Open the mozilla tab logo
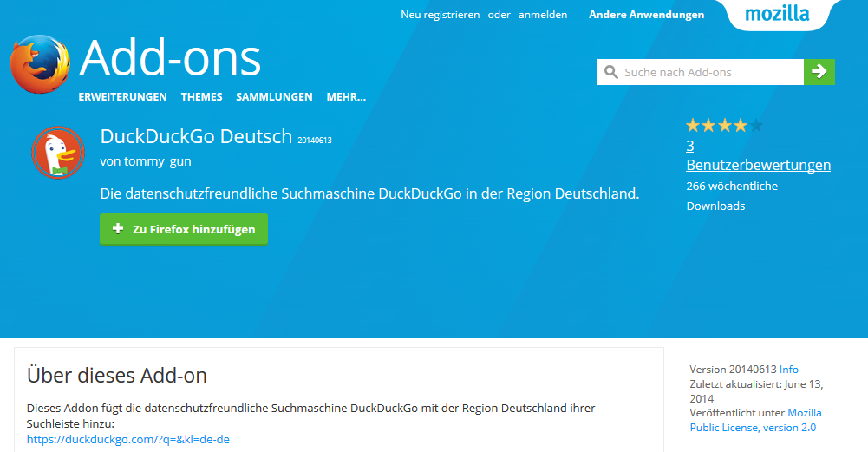Screen dimensions: 868x452 tap(777, 14)
